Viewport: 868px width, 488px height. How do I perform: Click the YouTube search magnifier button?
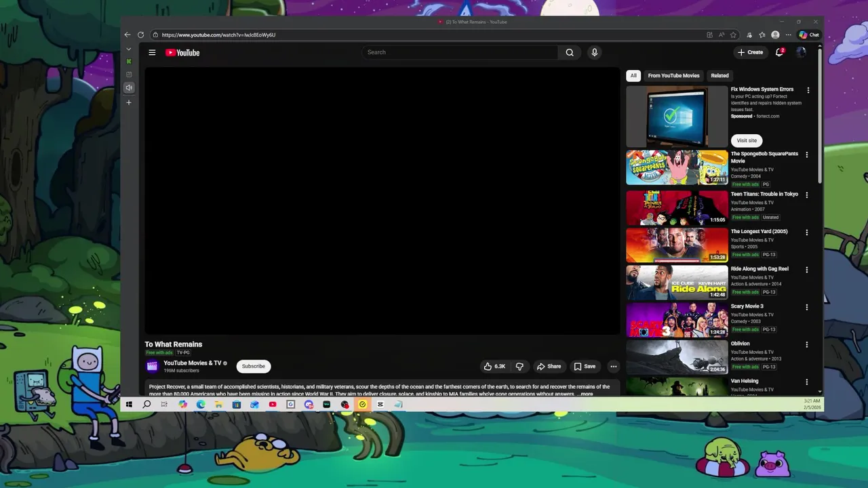(x=570, y=52)
